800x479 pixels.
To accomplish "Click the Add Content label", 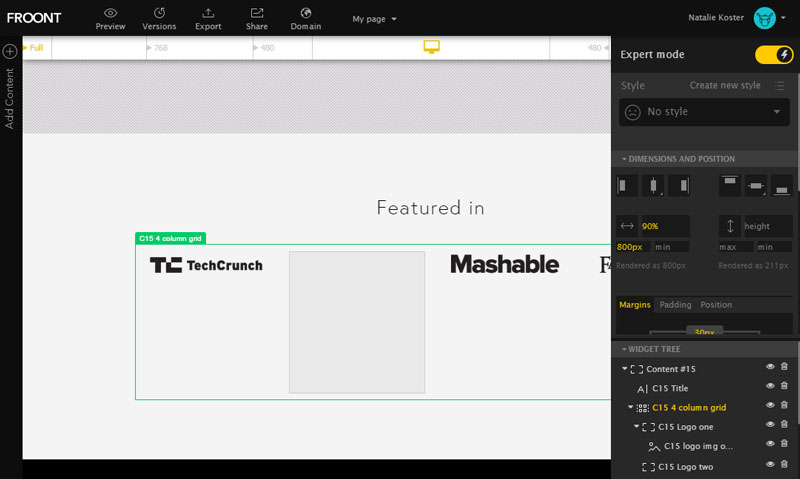I will click(x=9, y=98).
